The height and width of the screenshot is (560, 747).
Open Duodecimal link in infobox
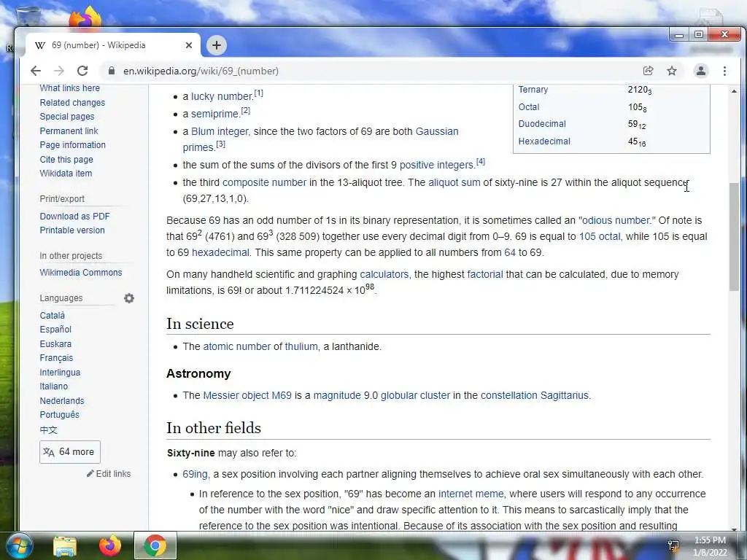pos(542,124)
